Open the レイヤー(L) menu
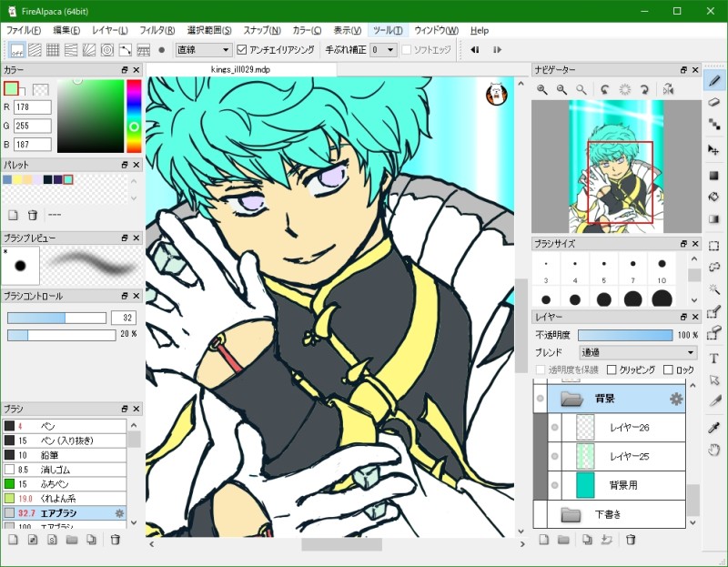The height and width of the screenshot is (567, 728). pos(109,30)
